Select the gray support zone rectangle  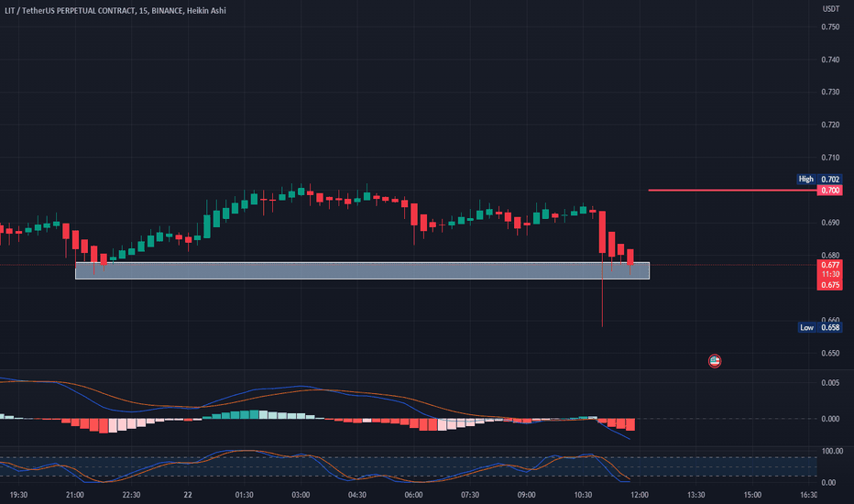[362, 271]
